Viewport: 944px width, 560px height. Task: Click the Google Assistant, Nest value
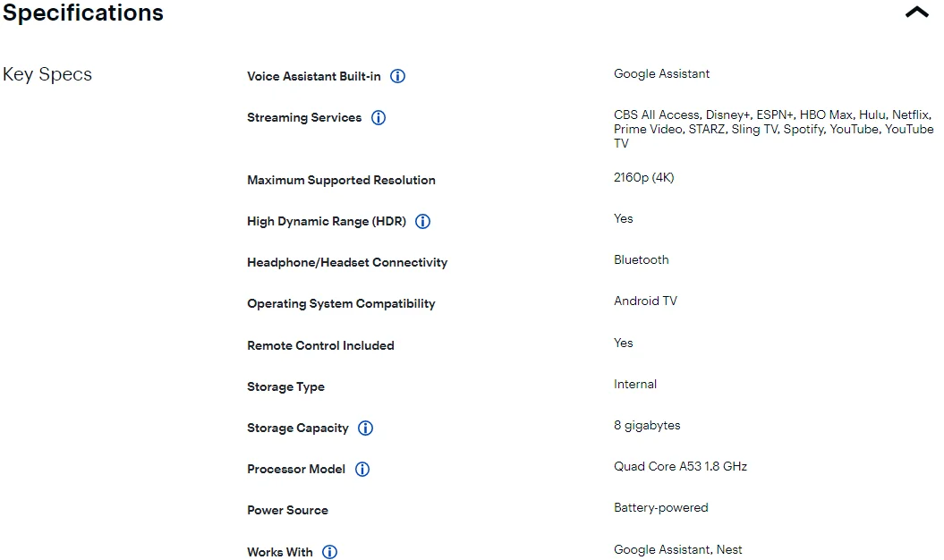pos(677,550)
